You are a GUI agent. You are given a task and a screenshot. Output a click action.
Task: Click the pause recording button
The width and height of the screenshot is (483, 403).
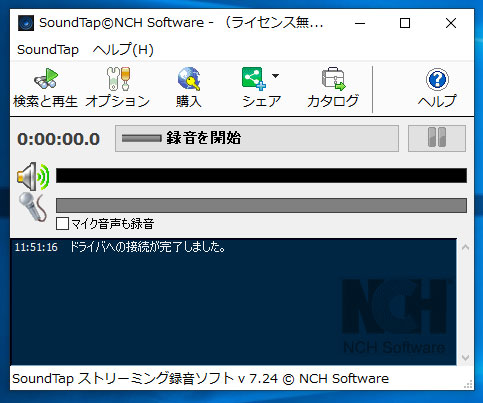437,138
